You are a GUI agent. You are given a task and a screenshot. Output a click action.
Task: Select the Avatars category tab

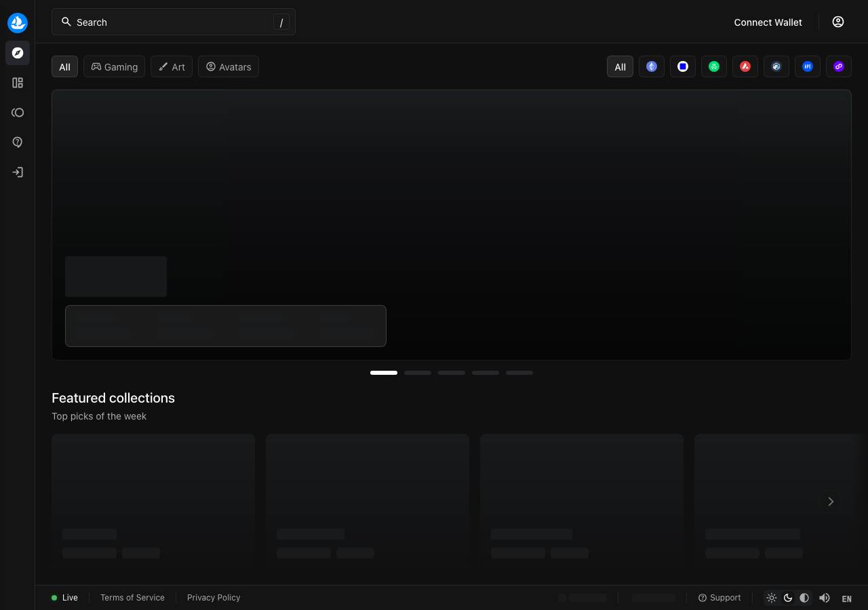tap(229, 66)
